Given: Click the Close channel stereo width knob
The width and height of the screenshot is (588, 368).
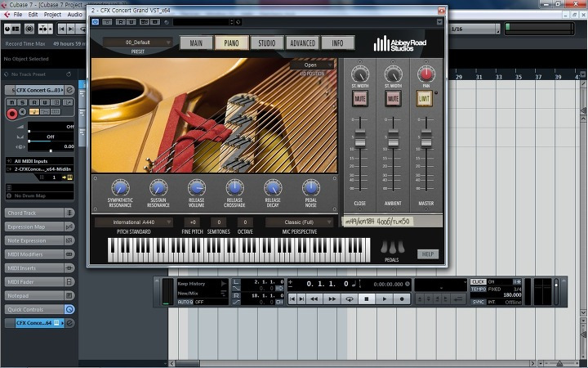Looking at the screenshot, I should pyautogui.click(x=360, y=74).
